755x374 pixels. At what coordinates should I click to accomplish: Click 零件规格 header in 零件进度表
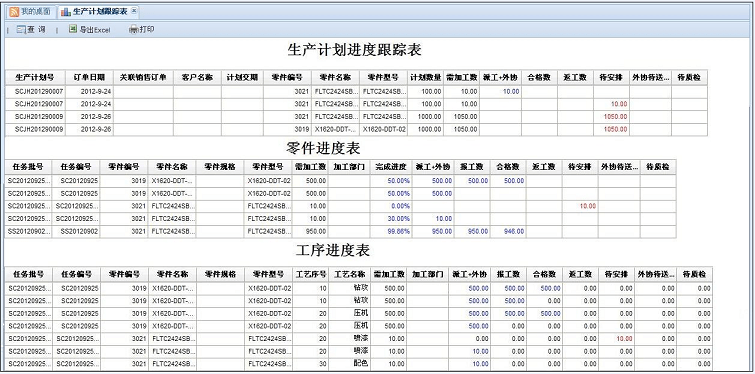tap(220, 167)
